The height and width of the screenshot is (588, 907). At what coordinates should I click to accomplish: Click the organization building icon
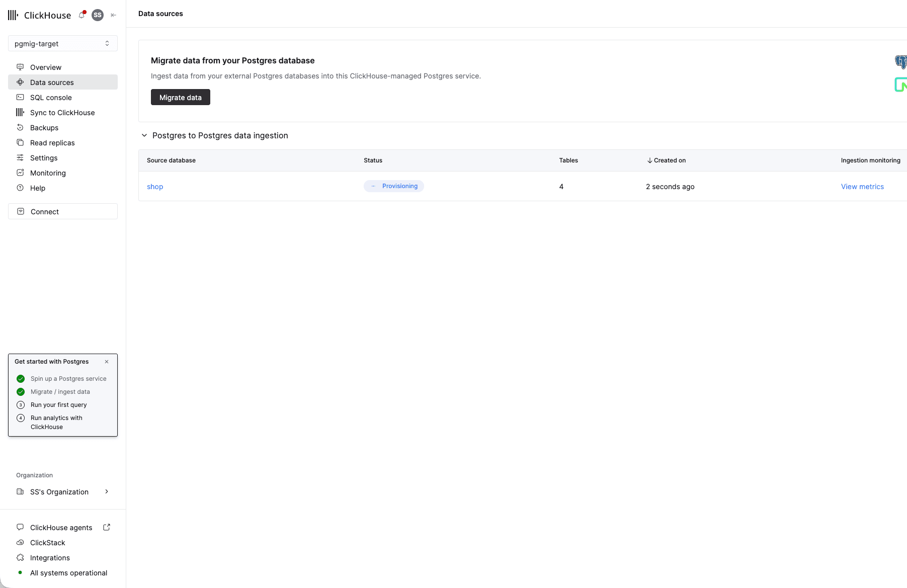click(20, 491)
